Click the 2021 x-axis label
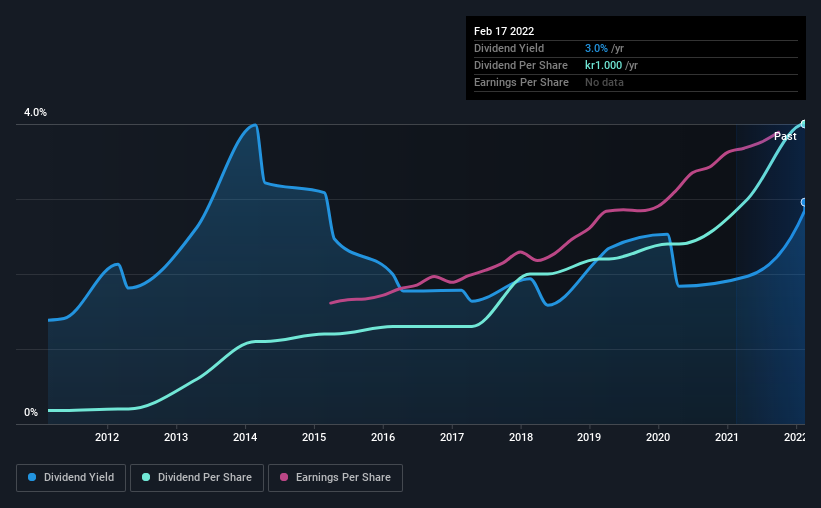 pyautogui.click(x=727, y=437)
